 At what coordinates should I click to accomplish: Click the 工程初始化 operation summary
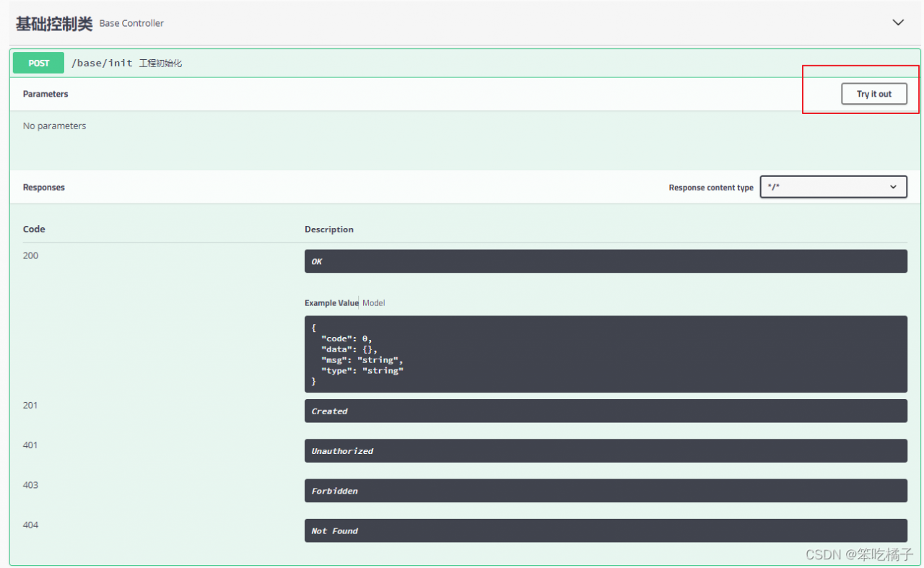pyautogui.click(x=160, y=64)
